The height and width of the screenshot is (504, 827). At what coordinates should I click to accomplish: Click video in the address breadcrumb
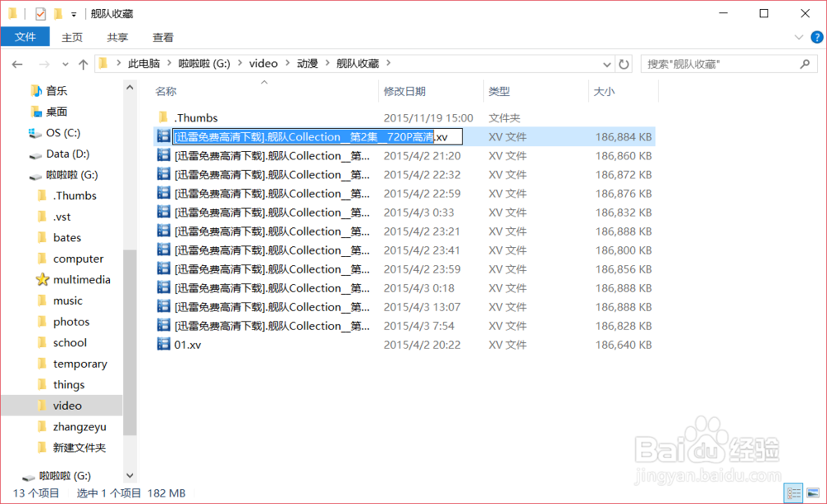tap(263, 64)
